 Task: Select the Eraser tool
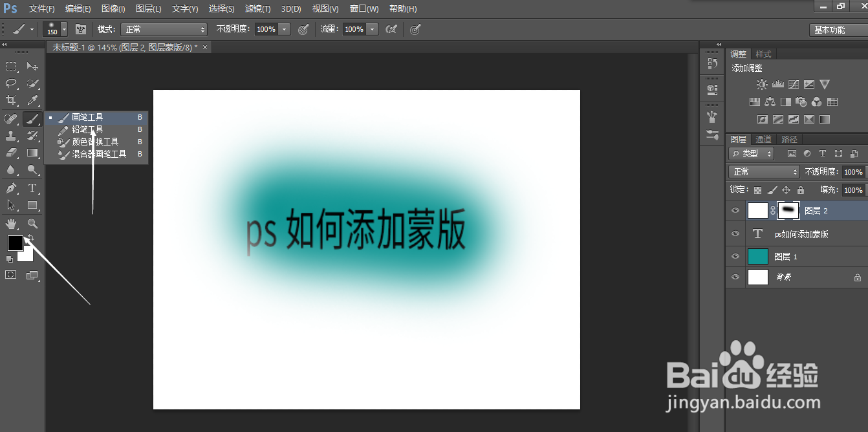coord(12,153)
